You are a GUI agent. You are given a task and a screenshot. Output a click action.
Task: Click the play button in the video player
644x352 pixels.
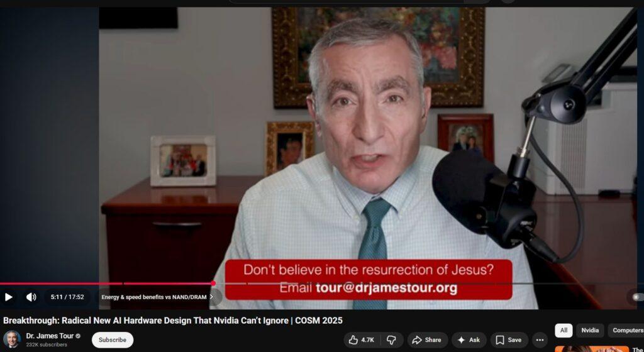pyautogui.click(x=9, y=297)
